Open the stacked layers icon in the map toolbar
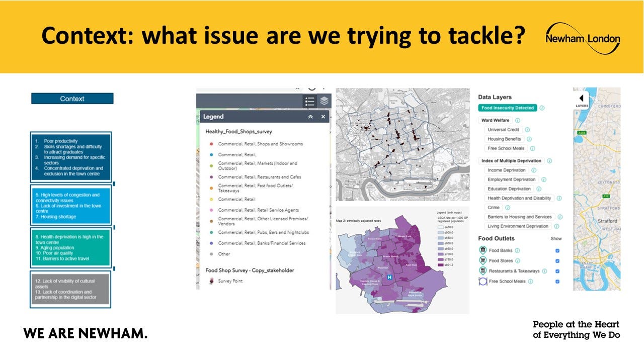 [x=324, y=101]
